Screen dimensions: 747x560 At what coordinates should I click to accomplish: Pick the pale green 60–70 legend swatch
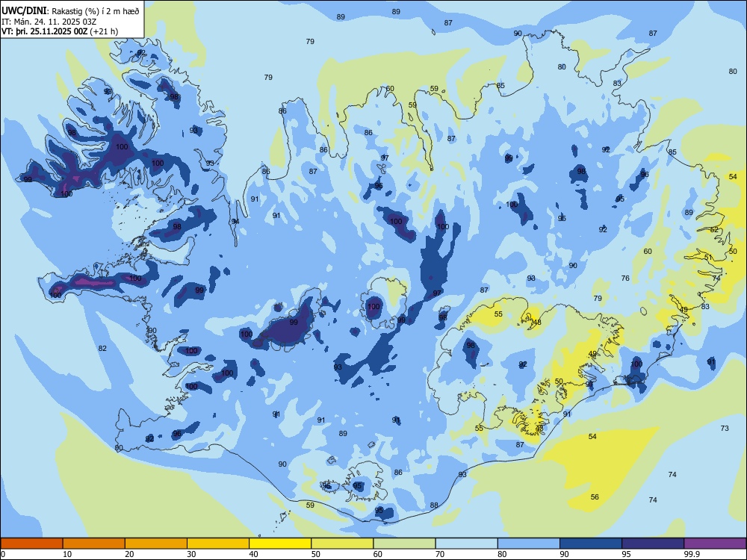pos(404,544)
